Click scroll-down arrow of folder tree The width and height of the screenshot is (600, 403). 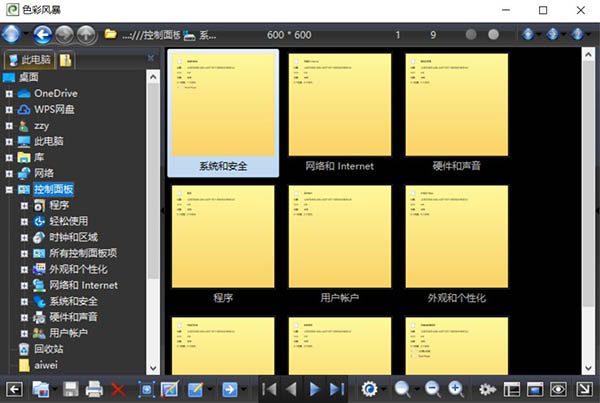point(153,368)
